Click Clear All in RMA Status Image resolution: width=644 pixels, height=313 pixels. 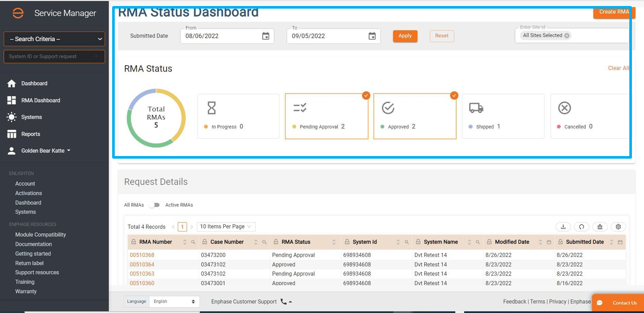tap(618, 68)
